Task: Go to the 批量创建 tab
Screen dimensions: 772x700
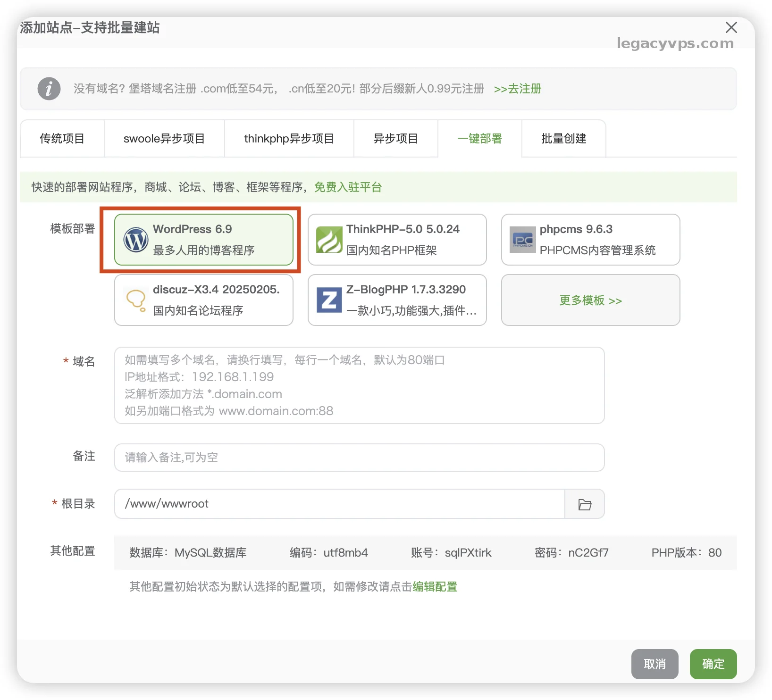Action: (563, 139)
